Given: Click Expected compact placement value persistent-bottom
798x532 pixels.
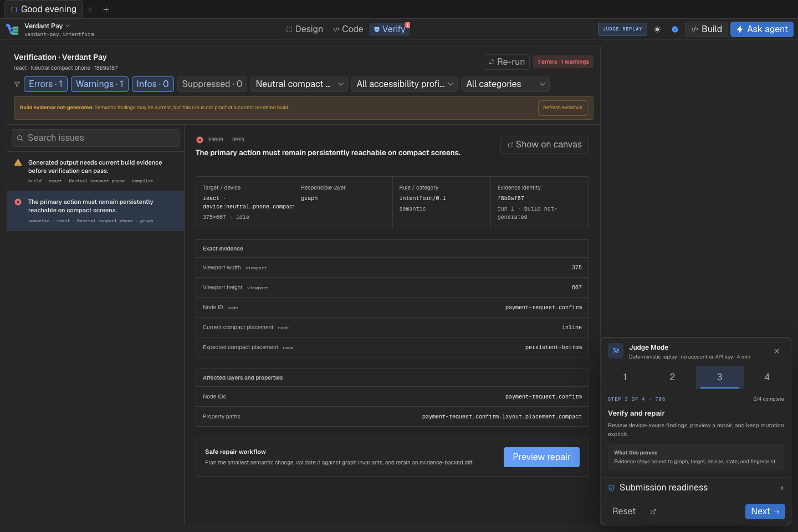Looking at the screenshot, I should point(554,347).
